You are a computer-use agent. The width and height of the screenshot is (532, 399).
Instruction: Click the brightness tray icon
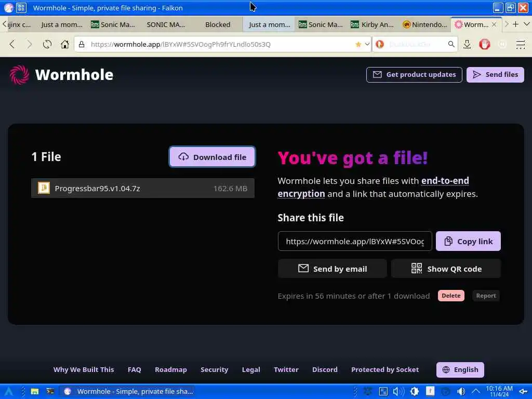[414, 391]
